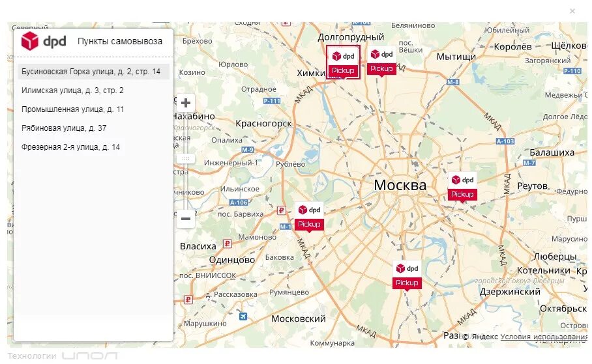Zoom in with the plus map button
Viewport: 592px width, 364px height.
(x=186, y=103)
